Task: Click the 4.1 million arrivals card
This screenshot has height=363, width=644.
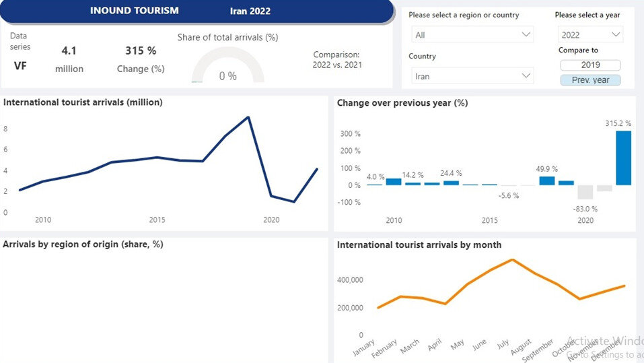Action: tap(69, 59)
